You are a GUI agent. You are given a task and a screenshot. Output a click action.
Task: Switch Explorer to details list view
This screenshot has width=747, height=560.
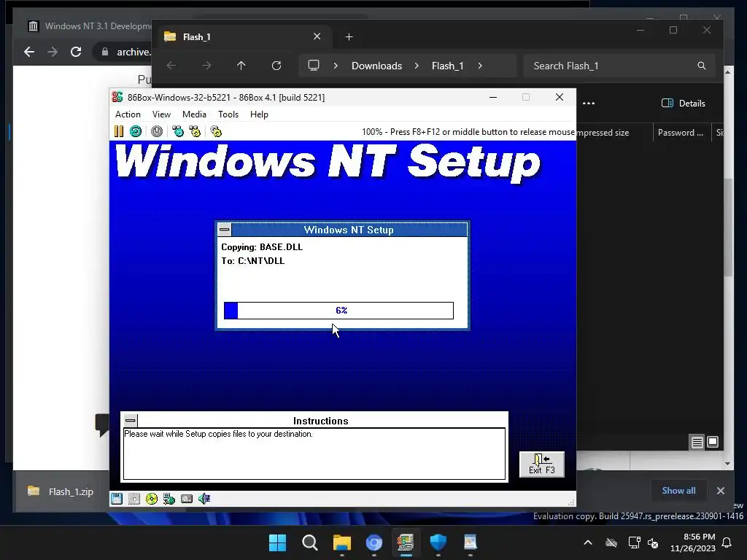[697, 443]
